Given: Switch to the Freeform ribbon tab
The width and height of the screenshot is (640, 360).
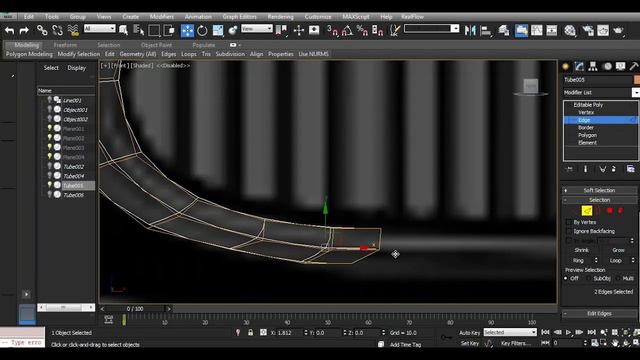Looking at the screenshot, I should coord(65,45).
